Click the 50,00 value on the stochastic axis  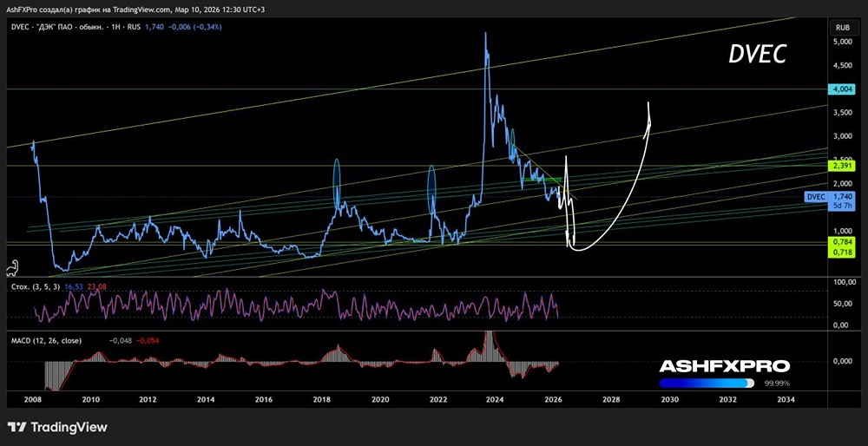pos(843,304)
